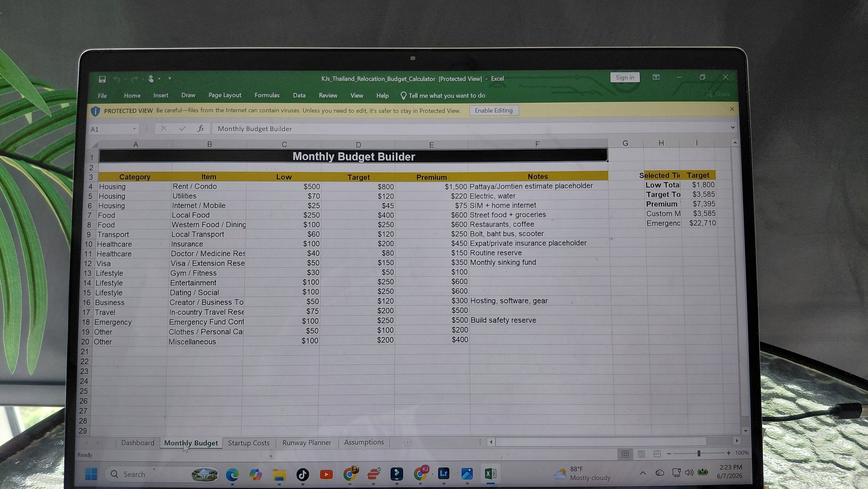Select the $3,585 Target Total cell
868x489 pixels.
[699, 195]
